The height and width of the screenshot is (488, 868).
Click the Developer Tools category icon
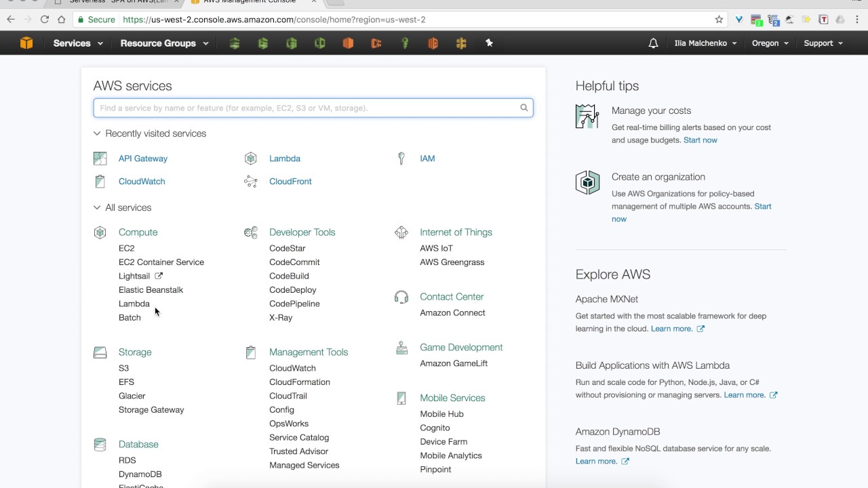(251, 232)
